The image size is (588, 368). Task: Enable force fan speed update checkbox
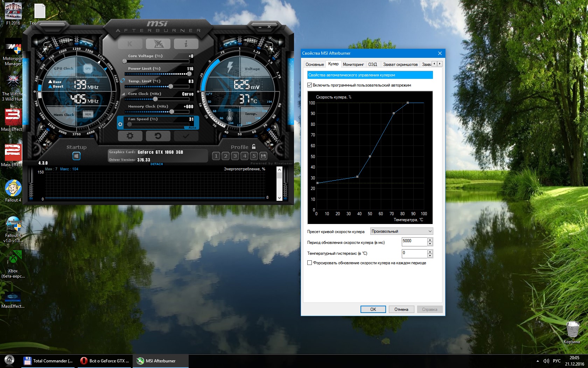pyautogui.click(x=310, y=263)
